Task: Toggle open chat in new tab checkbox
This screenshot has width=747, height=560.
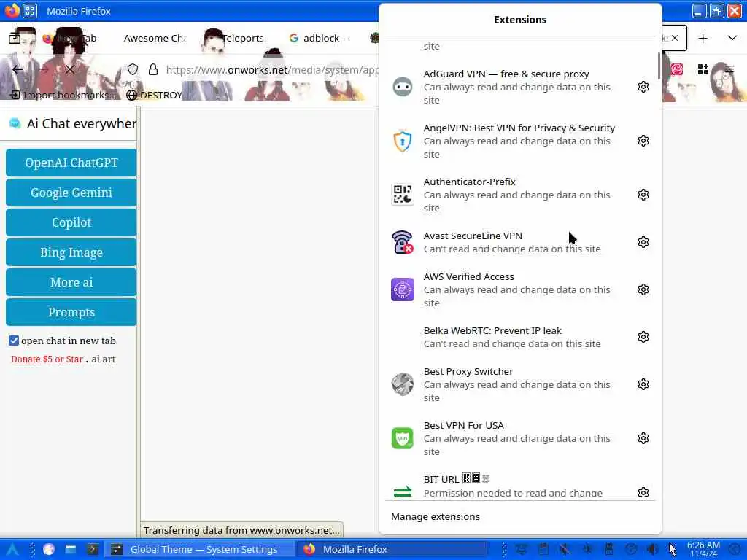Action: 14,341
